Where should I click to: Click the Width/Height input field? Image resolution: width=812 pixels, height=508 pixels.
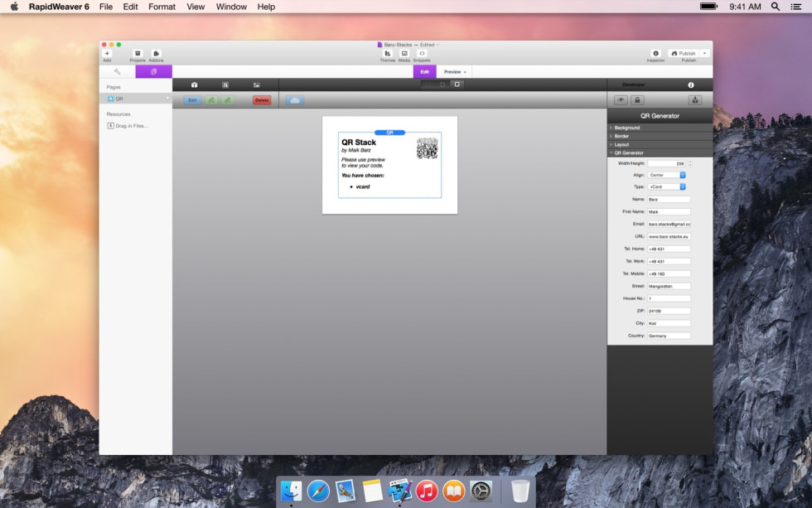[x=666, y=163]
